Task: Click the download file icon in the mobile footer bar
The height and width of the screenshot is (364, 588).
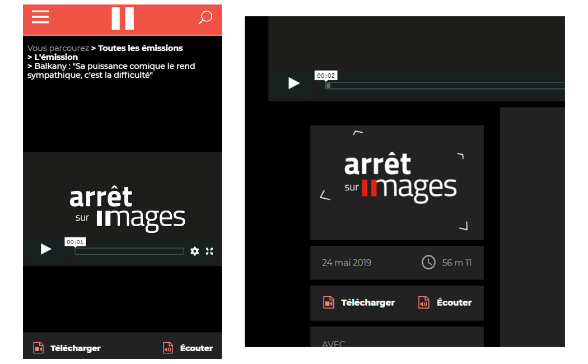Action: [x=38, y=348]
